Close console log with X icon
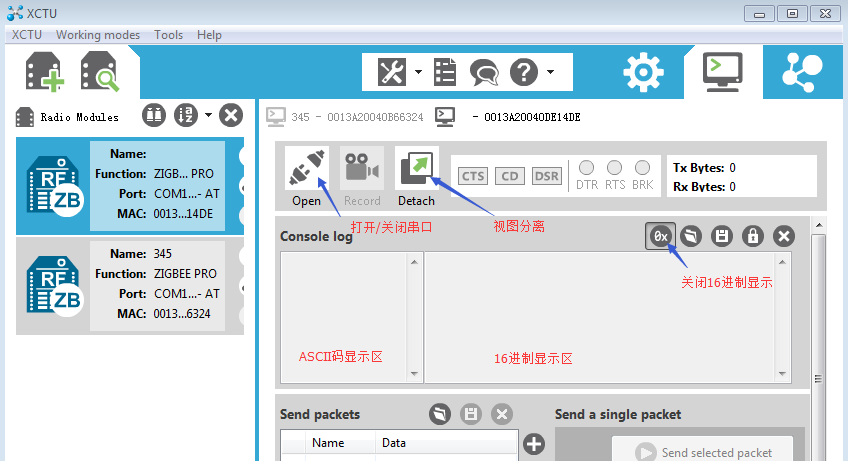 tap(784, 236)
